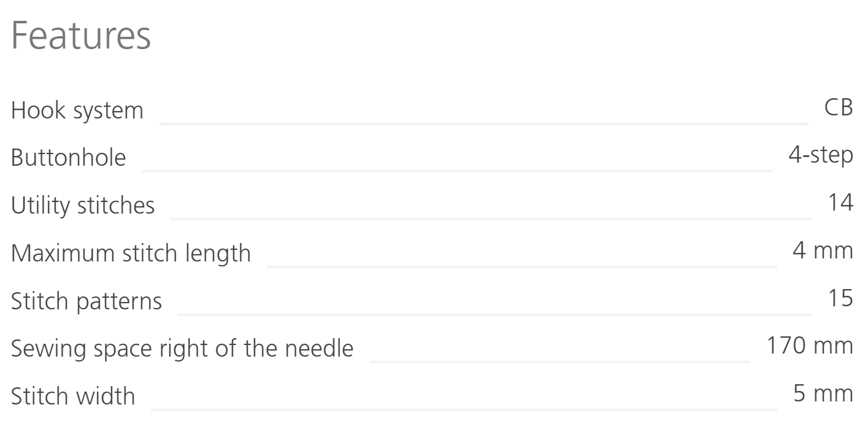The width and height of the screenshot is (868, 445).
Task: Click the divider line beside Utility stitches
Action: tap(490, 218)
